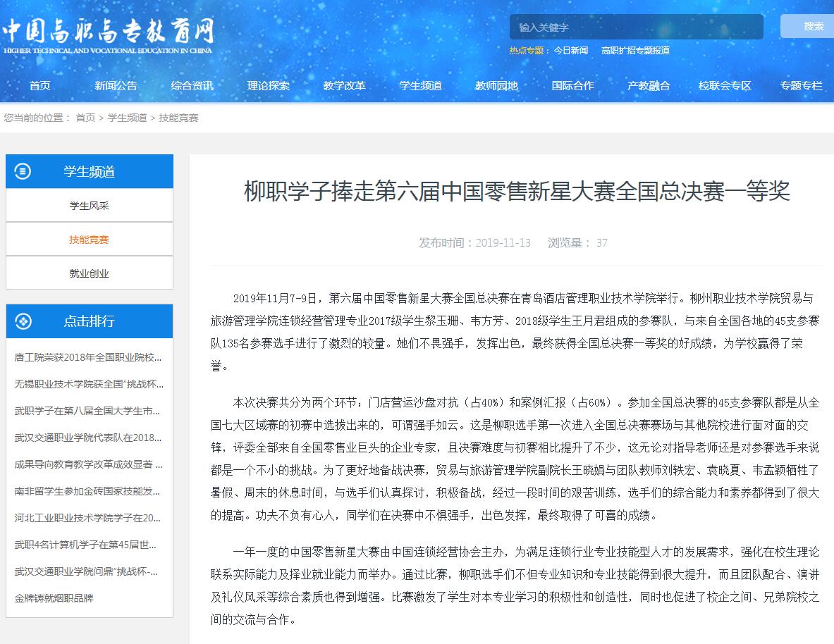The image size is (834, 644).
Task: Open 国际合作 in the navigation bar
Action: 572,86
